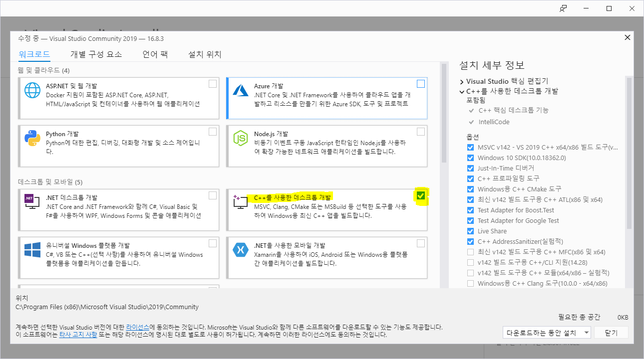644x359 pixels.
Task: Uncheck Windows용 C++ CMake 도구 option
Action: (x=470, y=189)
